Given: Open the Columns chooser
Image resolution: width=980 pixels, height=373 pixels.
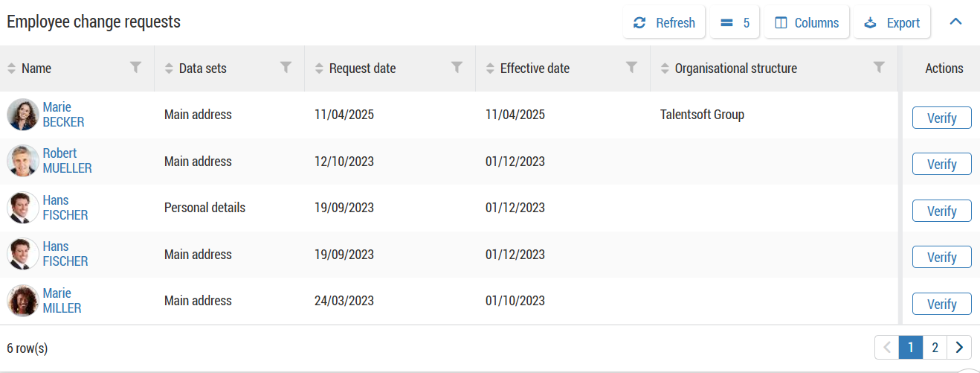Looking at the screenshot, I should (807, 23).
